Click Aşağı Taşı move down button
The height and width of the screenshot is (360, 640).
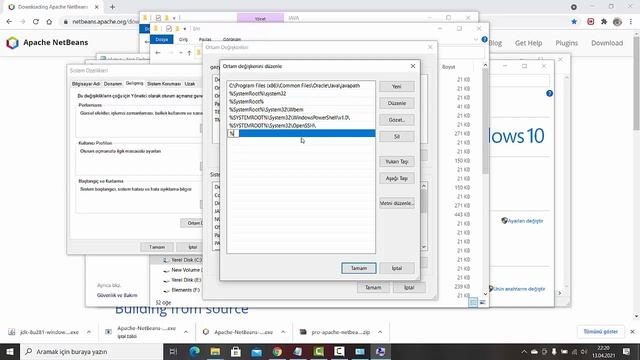tap(396, 178)
